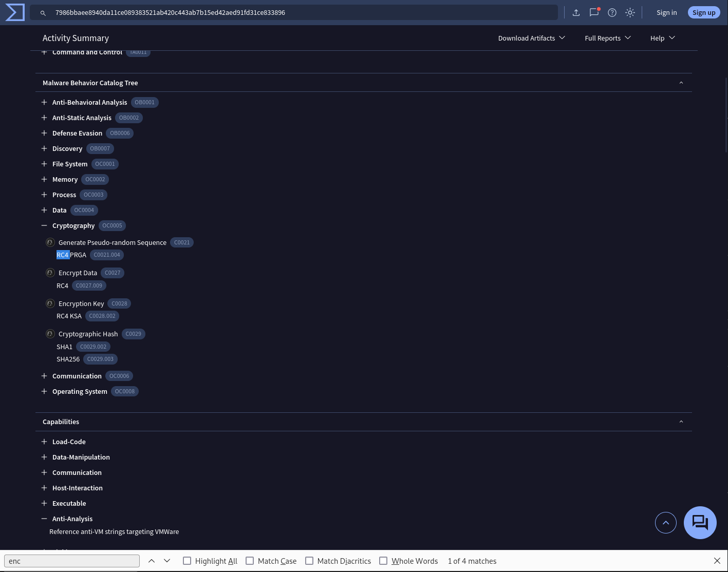This screenshot has height=572, width=728.
Task: Expand Data OC0004 node
Action: pyautogui.click(x=44, y=210)
